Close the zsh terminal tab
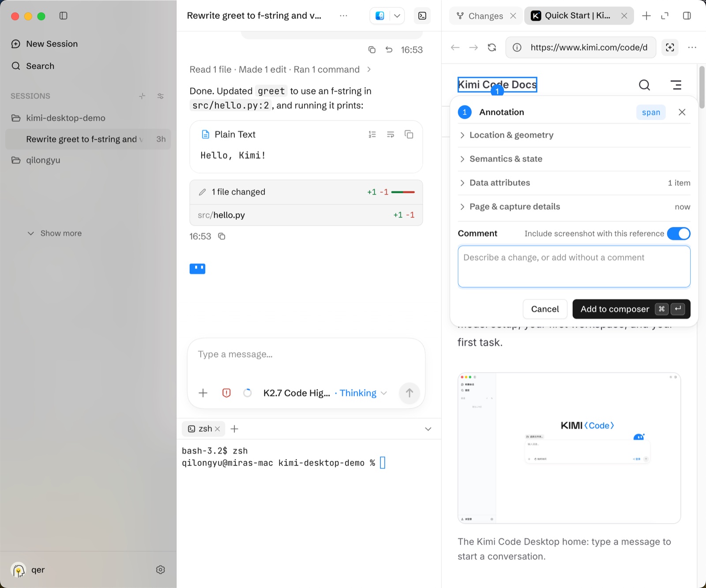 tap(218, 429)
